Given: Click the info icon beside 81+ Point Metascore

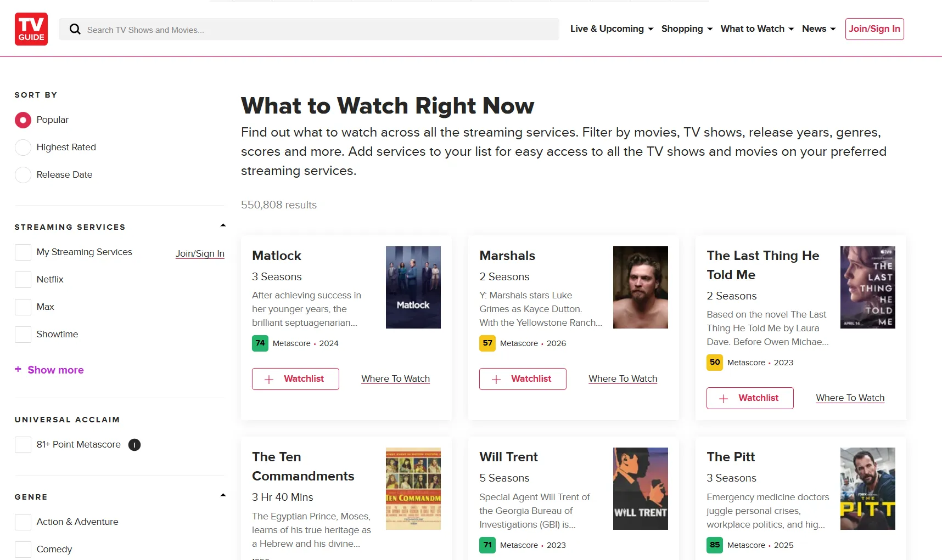Looking at the screenshot, I should tap(134, 445).
